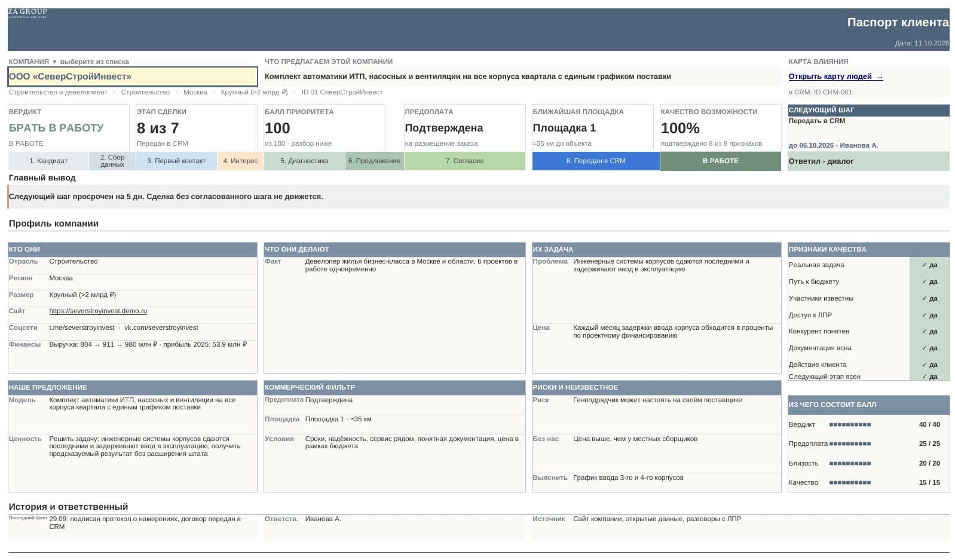Click the '8. Передан в CRM' stage

point(596,161)
